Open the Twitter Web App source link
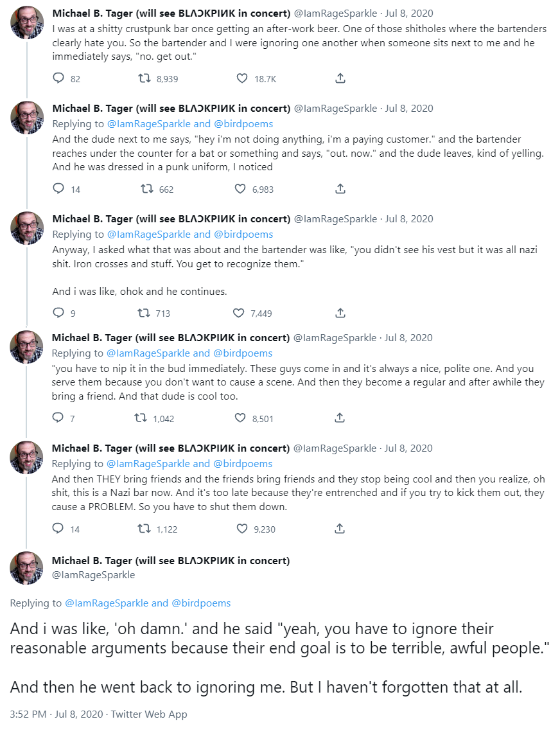The image size is (560, 735). pos(148,714)
